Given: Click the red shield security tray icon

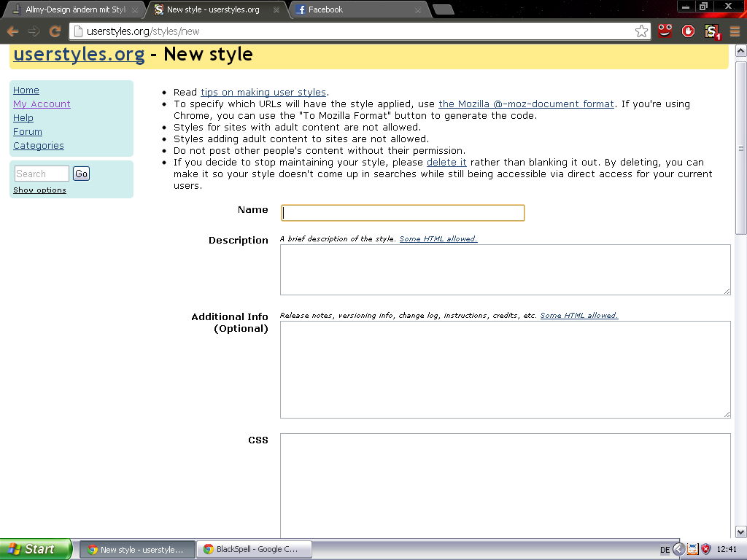Looking at the screenshot, I should (x=706, y=550).
